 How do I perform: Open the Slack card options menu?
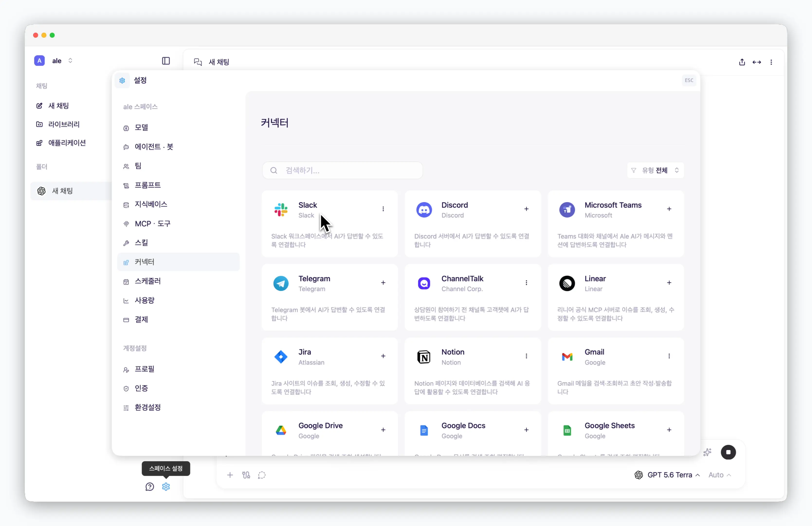pos(383,209)
